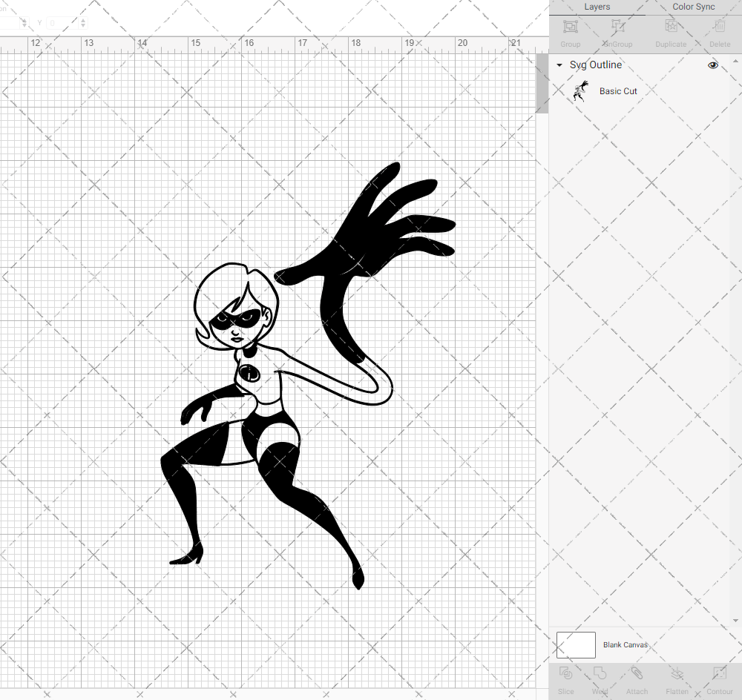The height and width of the screenshot is (700, 742).
Task: Click the layers panel scroll down arrow
Action: coord(735,621)
